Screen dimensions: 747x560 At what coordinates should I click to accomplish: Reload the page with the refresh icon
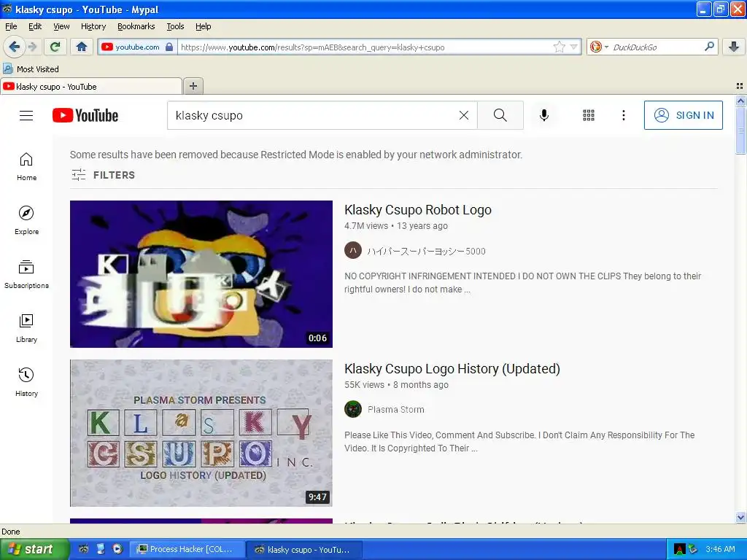[55, 47]
